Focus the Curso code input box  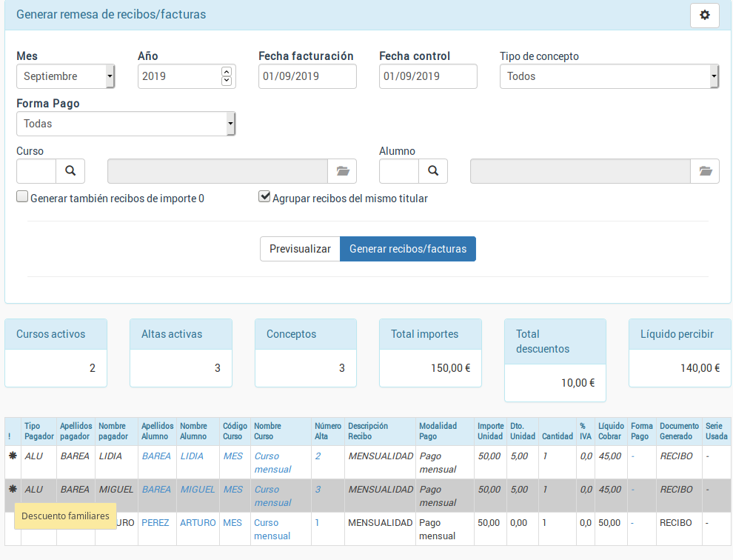36,171
